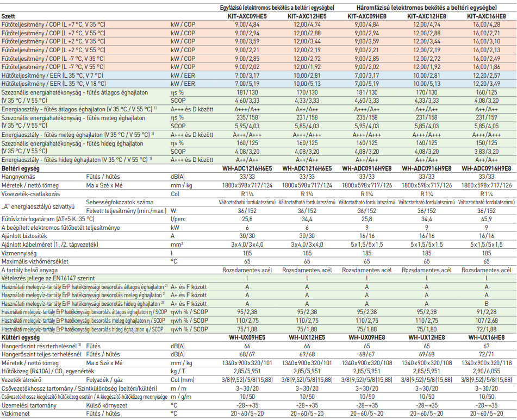Image resolution: width=517 pixels, height=420 pixels.
Task: Select the "Beltéri egység" section heading
Action: 21,168
